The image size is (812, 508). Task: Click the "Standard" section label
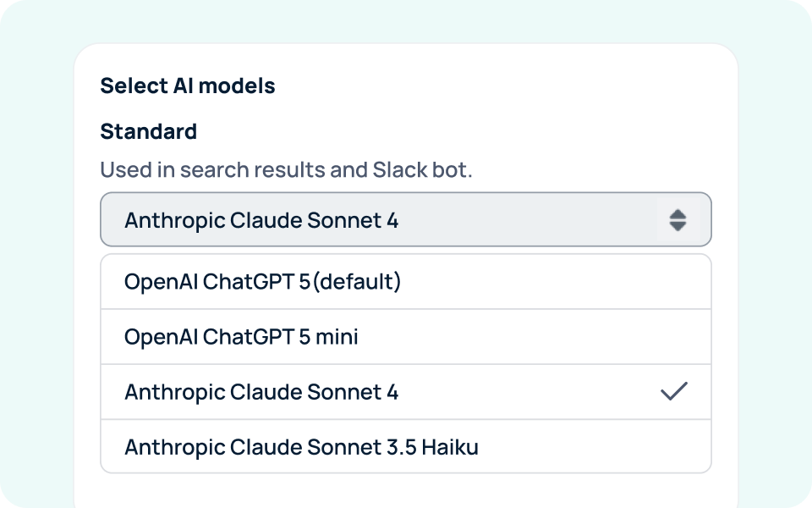tap(149, 131)
